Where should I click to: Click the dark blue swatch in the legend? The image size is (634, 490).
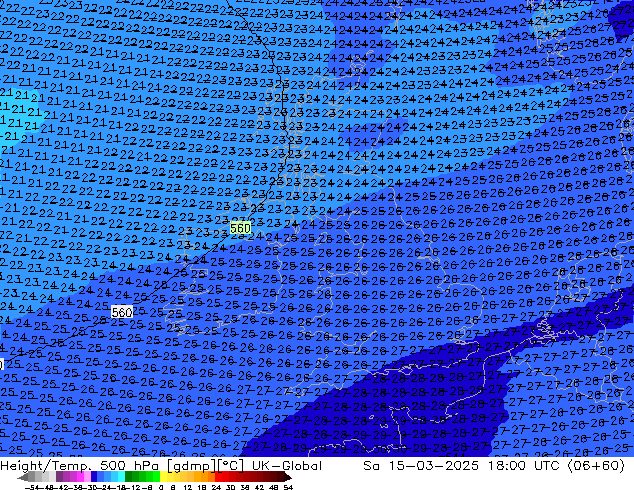[94, 477]
